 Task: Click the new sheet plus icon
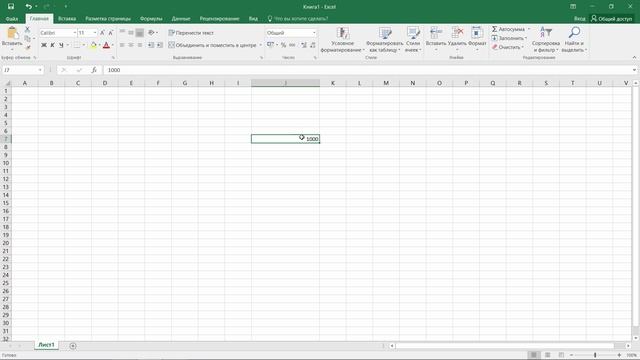[73, 346]
